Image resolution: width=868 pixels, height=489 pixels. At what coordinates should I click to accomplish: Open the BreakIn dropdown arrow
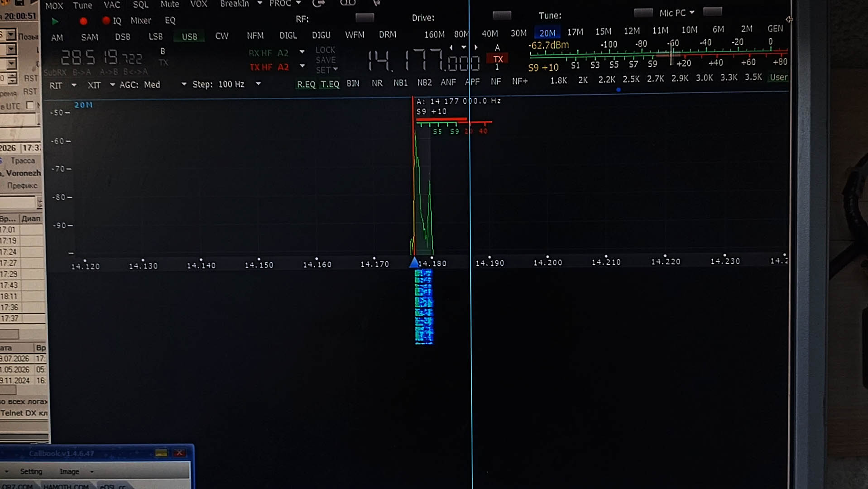pyautogui.click(x=260, y=3)
